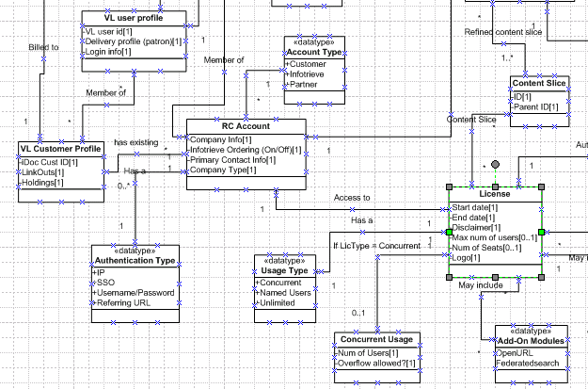Click the 'Username/Password' entry in Authentication Type
The width and height of the screenshot is (588, 389).
click(135, 293)
